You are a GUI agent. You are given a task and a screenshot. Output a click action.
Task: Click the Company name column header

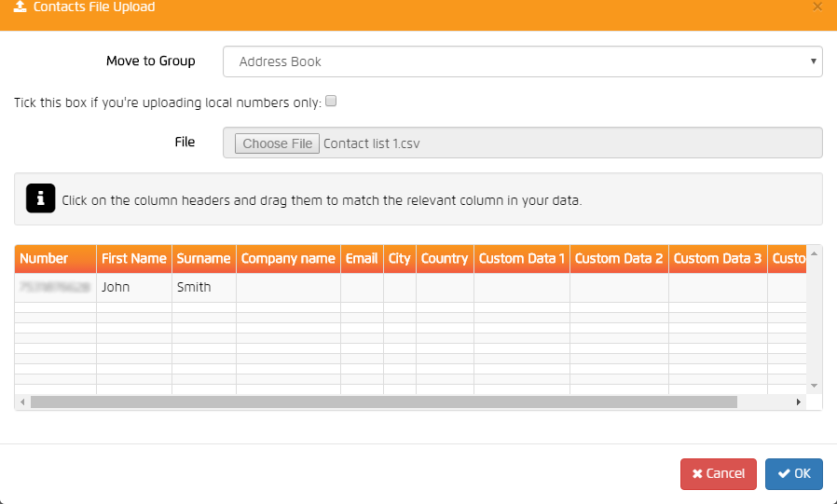(x=288, y=259)
